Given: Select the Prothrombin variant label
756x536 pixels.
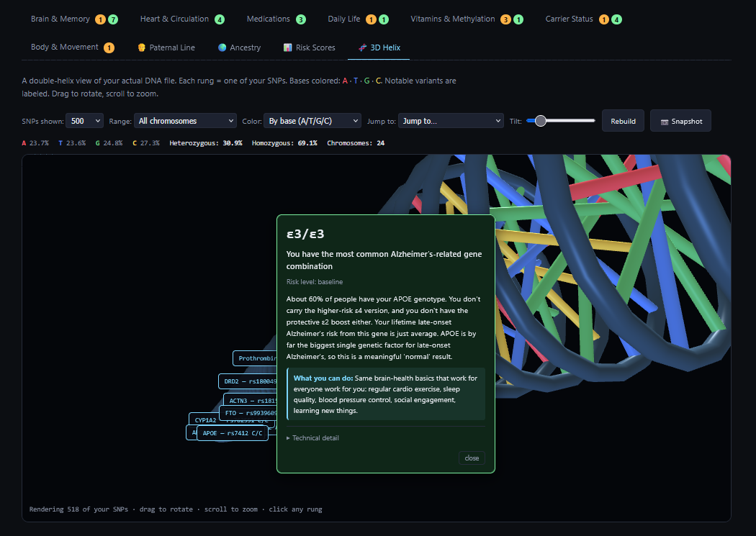Looking at the screenshot, I should tap(255, 358).
